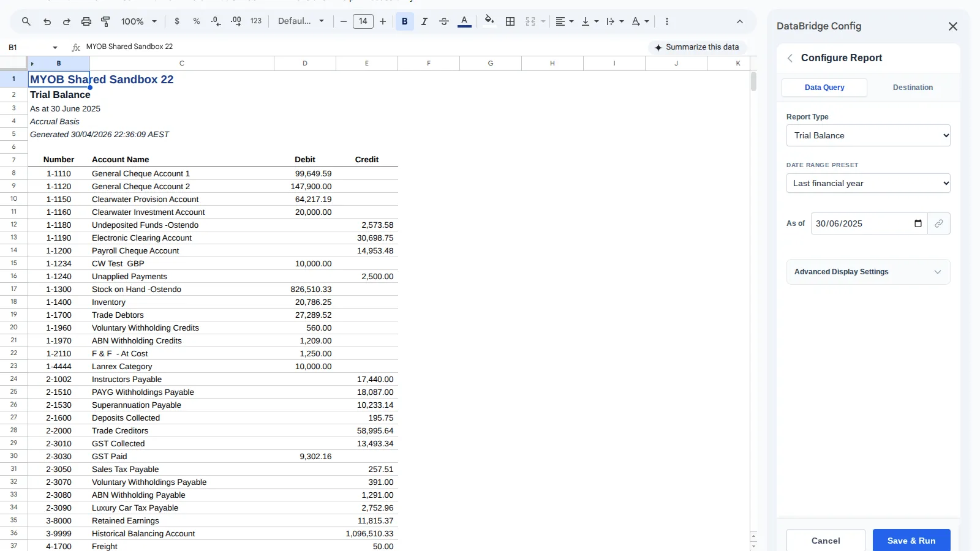Expand Advanced Display Settings
Screen dimensions: 980x551
pos(869,272)
